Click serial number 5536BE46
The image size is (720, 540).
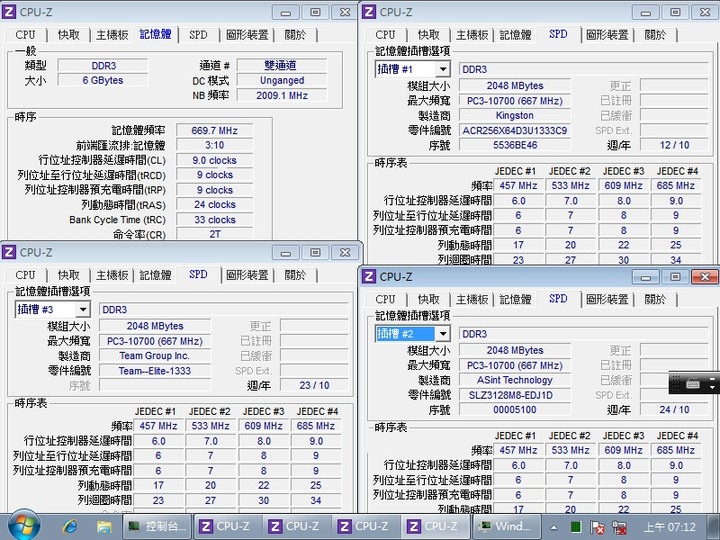click(515, 145)
